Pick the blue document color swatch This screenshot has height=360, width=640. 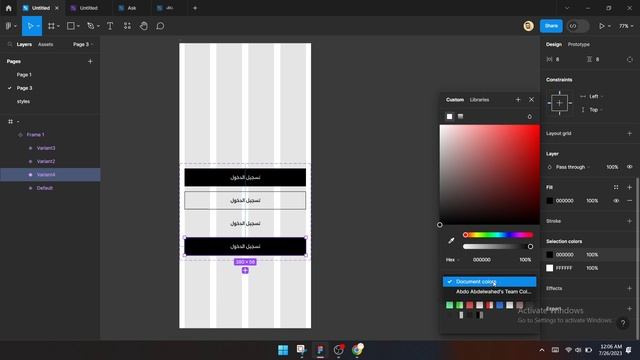point(500,305)
